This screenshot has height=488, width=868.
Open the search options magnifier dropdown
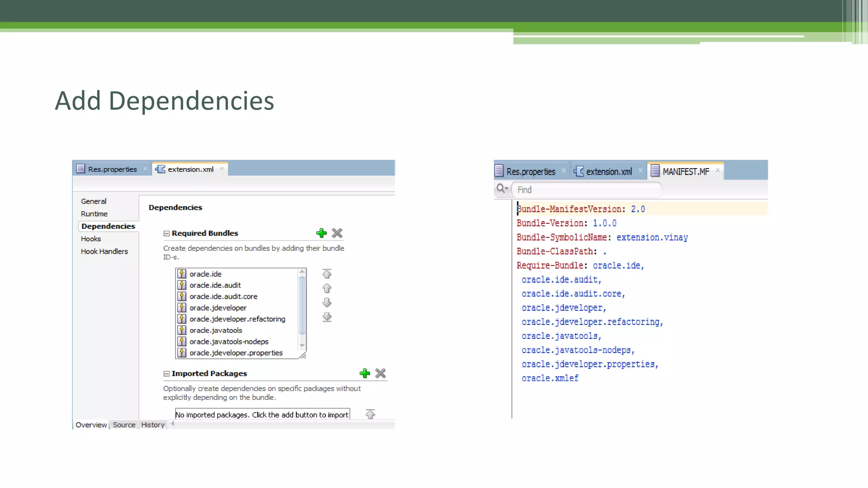coord(502,189)
